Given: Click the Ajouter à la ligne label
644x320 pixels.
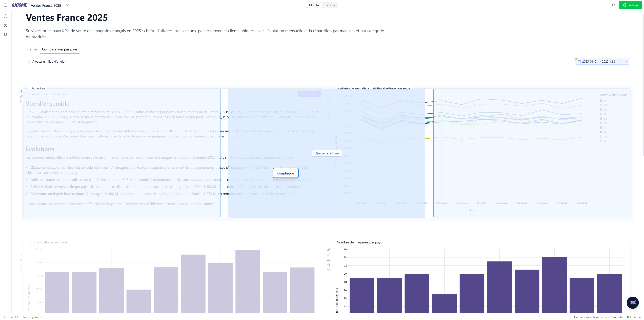Looking at the screenshot, I should [327, 153].
